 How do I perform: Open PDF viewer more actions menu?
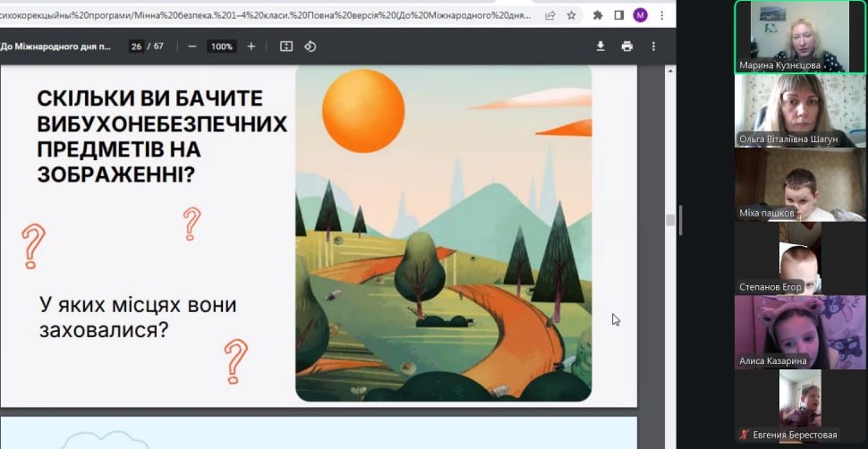[x=653, y=47]
